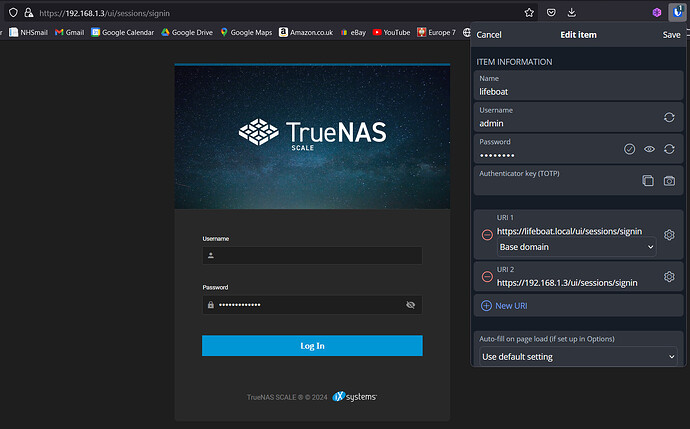Click the padlock site security icon
690x429 pixels.
click(29, 12)
